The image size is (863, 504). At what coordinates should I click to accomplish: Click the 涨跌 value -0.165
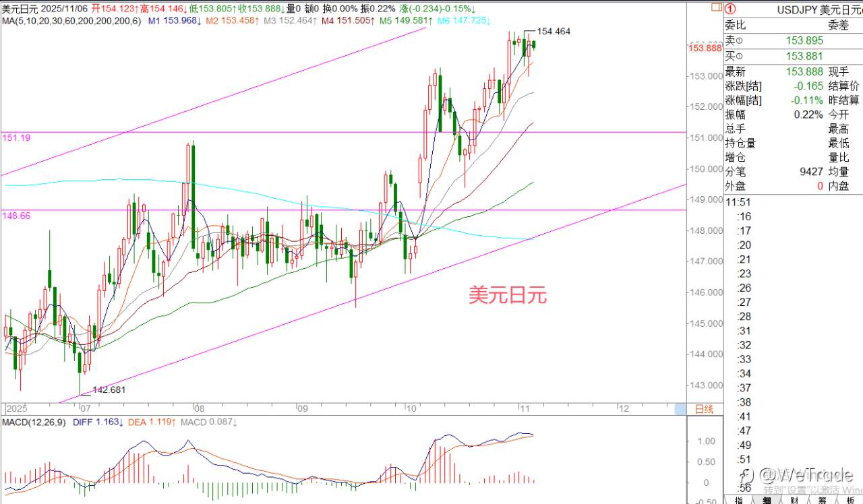click(808, 86)
